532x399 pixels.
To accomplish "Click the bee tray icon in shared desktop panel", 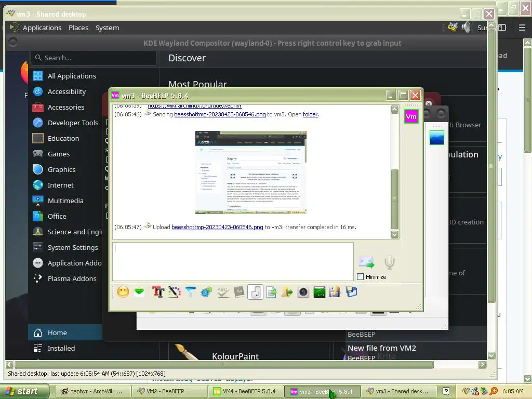I will click(453, 27).
